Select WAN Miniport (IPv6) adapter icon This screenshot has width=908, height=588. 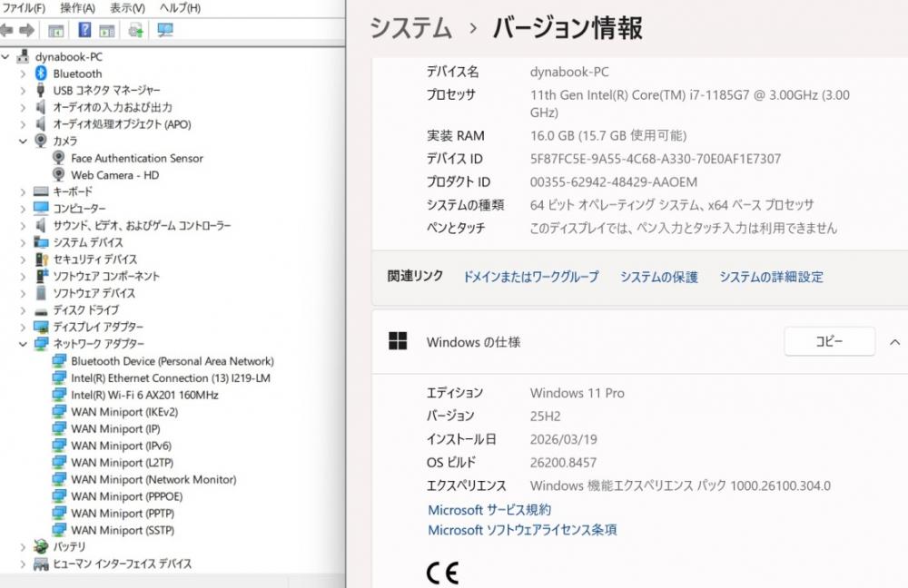click(58, 445)
